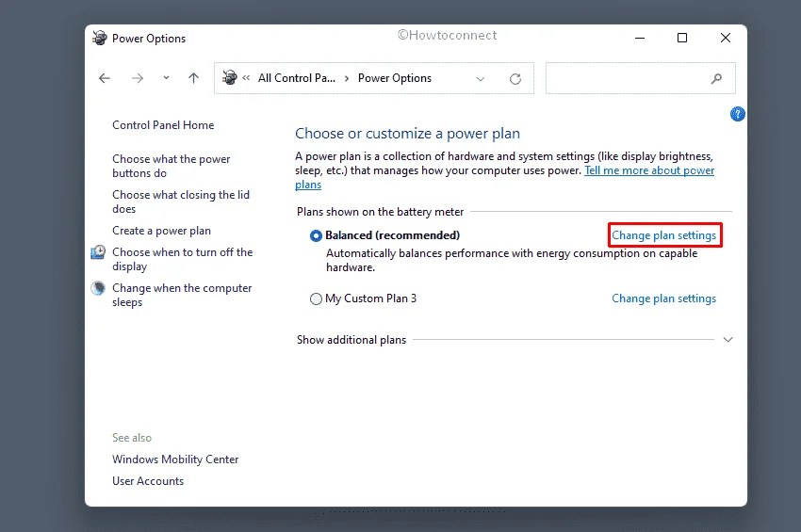Go back with the left arrow button
The image size is (801, 532).
point(105,78)
